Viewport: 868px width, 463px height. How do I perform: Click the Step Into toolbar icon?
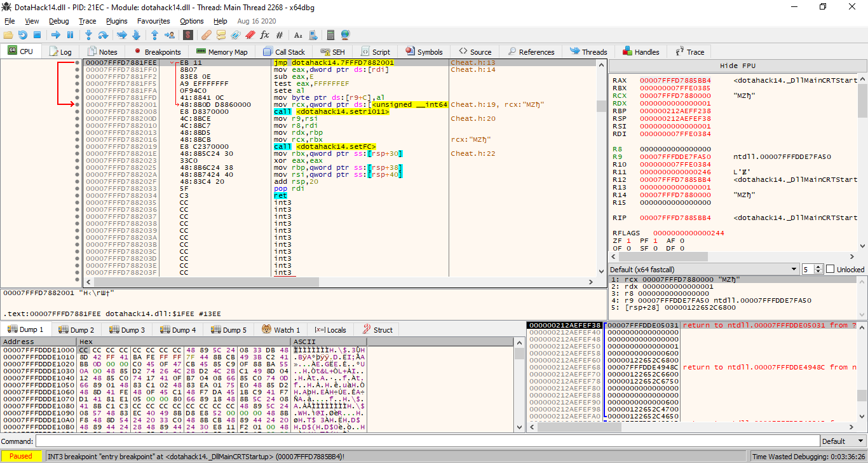[88, 35]
